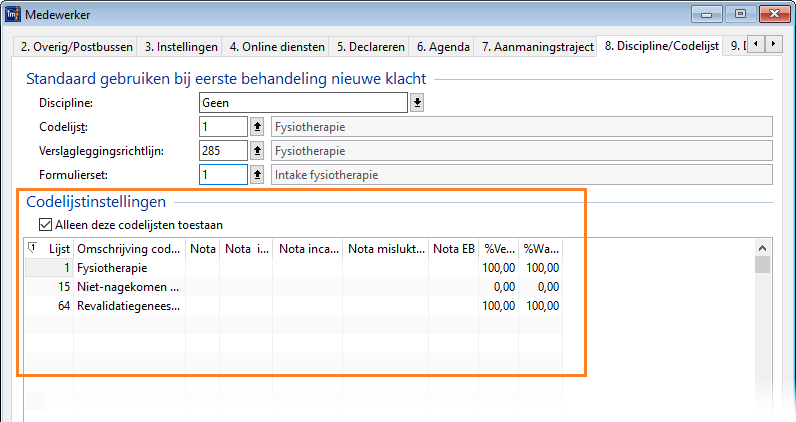
Task: Select the Niet-nagekomen row
Action: tap(293, 287)
